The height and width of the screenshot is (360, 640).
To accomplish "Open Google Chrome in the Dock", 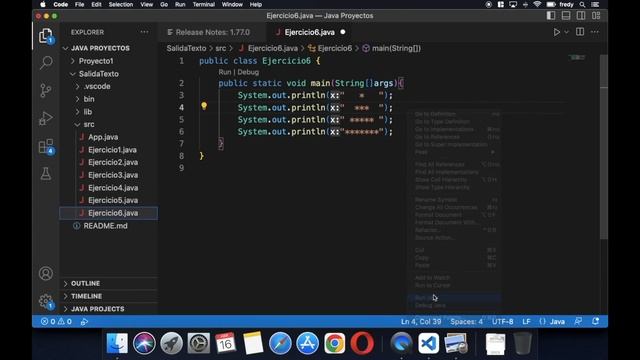I will point(335,343).
